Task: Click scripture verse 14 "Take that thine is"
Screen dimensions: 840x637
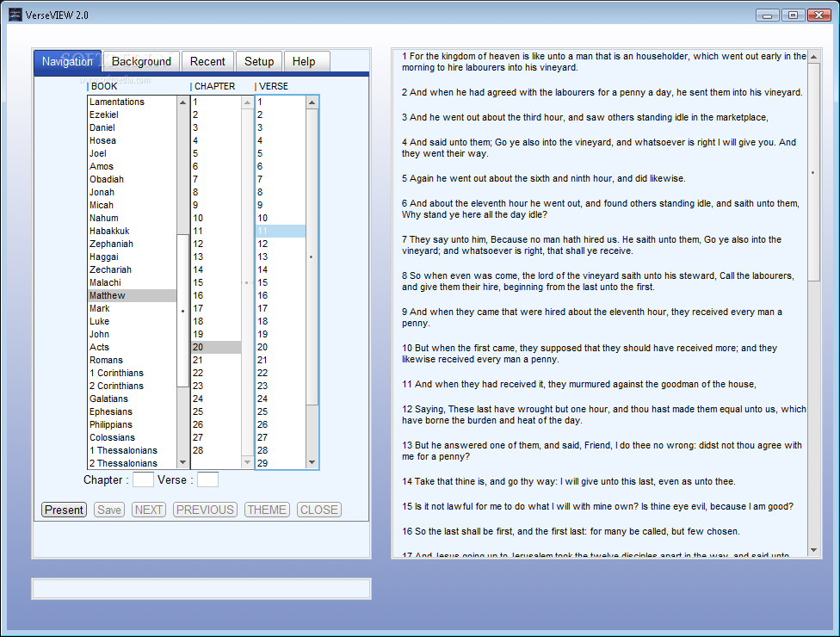Action: (568, 482)
